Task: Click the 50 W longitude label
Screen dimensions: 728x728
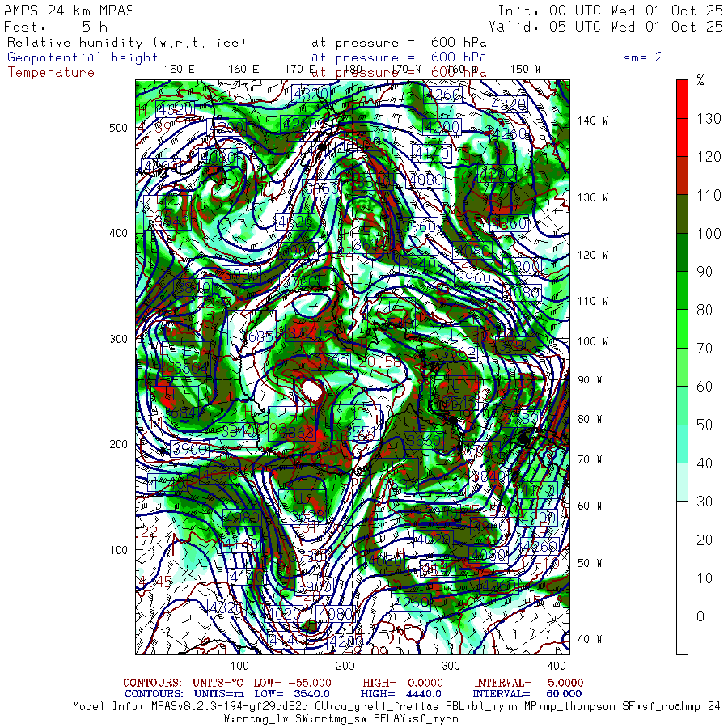Action: pos(590,563)
